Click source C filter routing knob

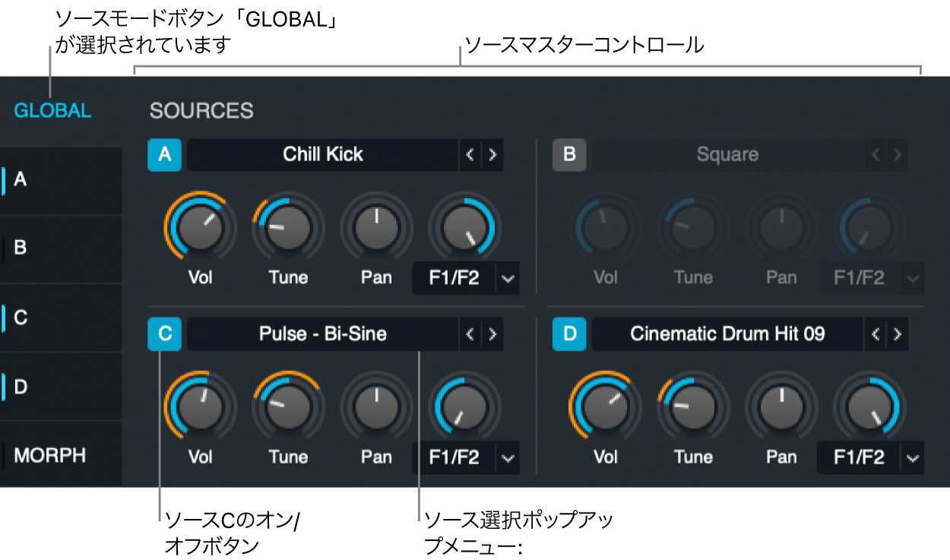(464, 406)
